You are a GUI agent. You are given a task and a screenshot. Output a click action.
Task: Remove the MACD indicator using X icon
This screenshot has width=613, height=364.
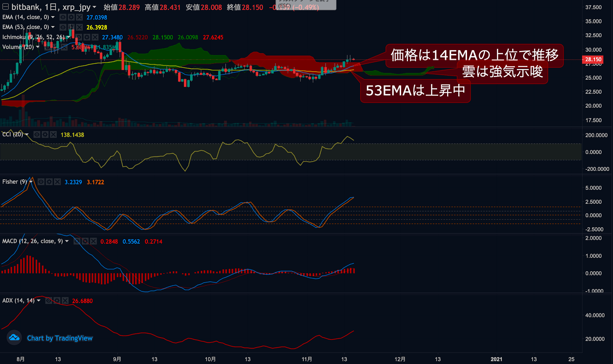click(93, 241)
